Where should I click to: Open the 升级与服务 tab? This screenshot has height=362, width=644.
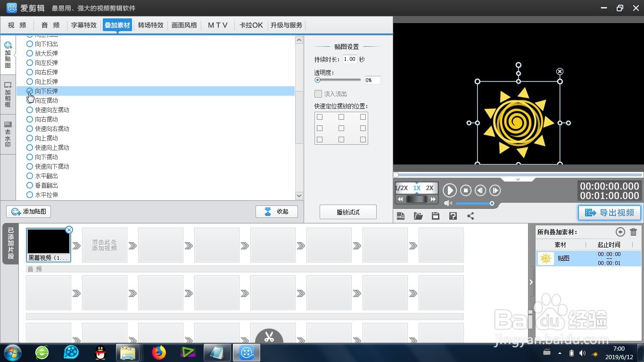pos(286,25)
